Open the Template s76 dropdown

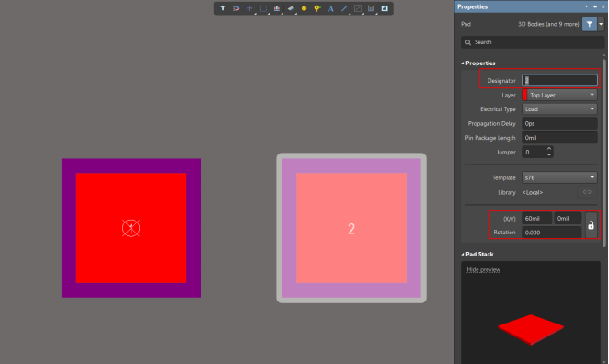[559, 177]
